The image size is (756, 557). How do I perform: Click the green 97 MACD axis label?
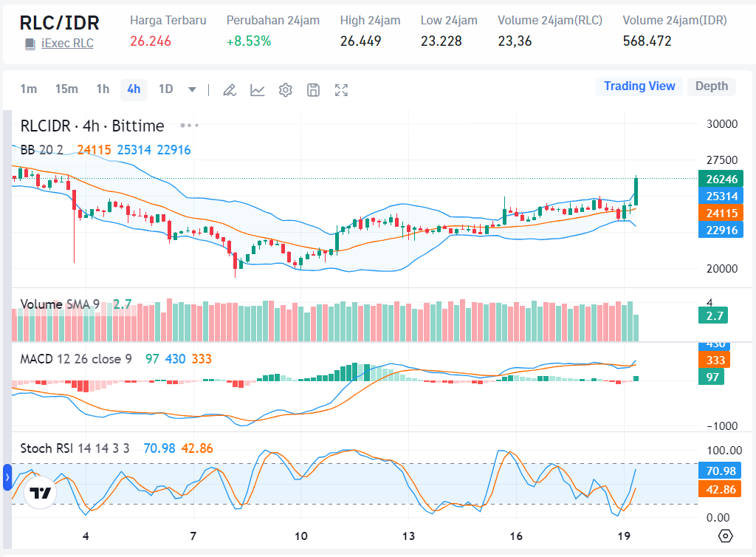tap(711, 377)
